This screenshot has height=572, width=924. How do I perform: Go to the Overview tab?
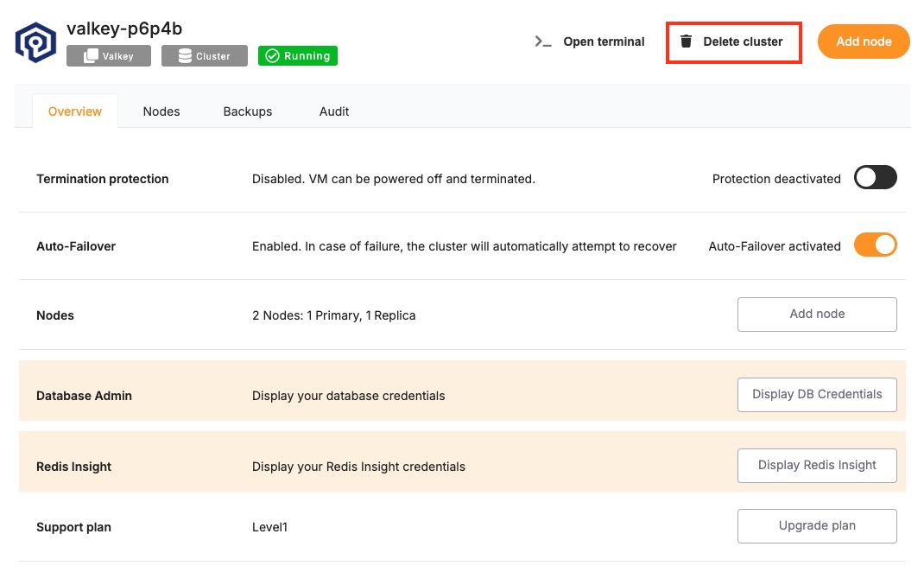pos(75,111)
